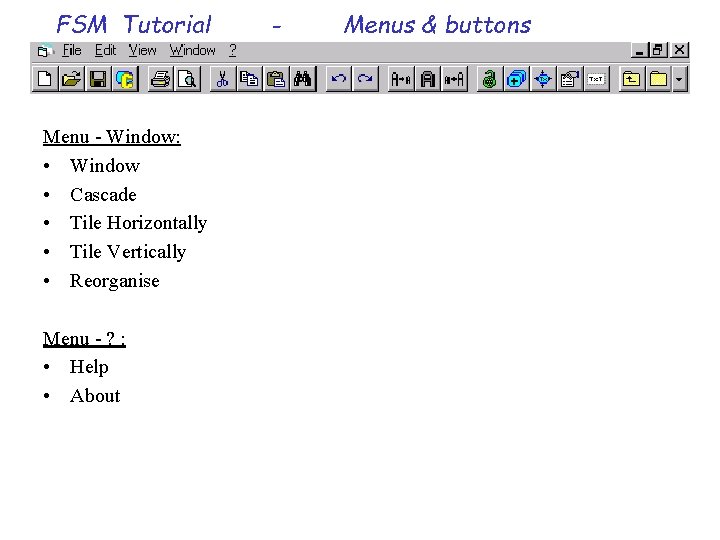Minimize the document window
The height and width of the screenshot is (540, 720).
pyautogui.click(x=639, y=50)
